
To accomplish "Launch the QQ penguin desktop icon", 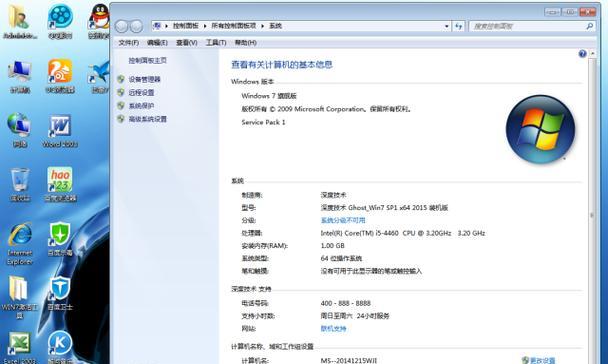I will coord(99,22).
